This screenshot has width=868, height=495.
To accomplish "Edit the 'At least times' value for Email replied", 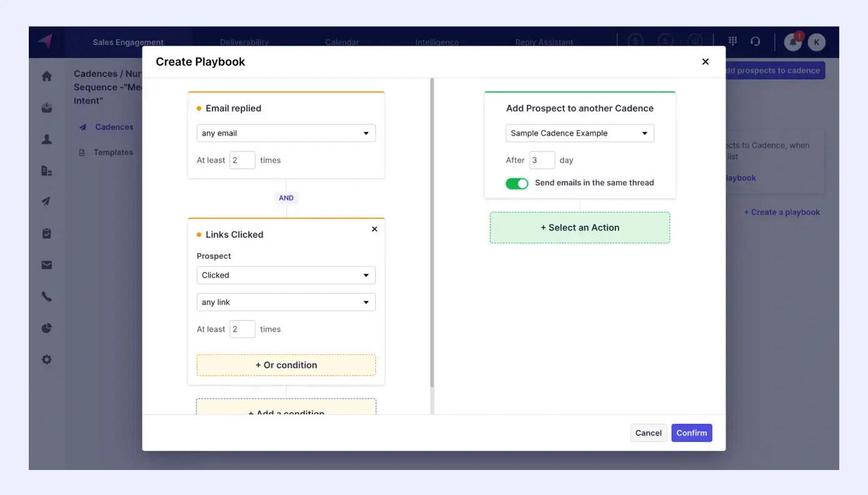I will [243, 160].
